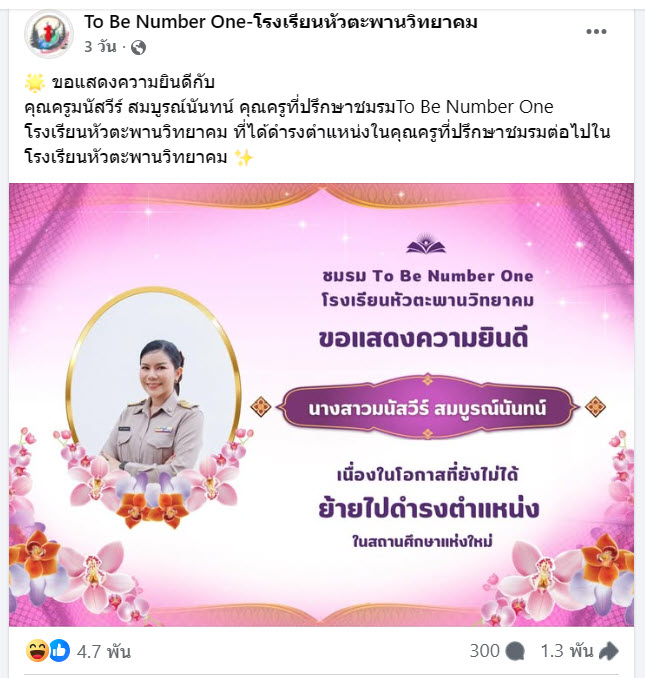This screenshot has height=678, width=645.
Task: Click the post caption text ขอแสดงความยินดีกับ
Action: pos(133,82)
